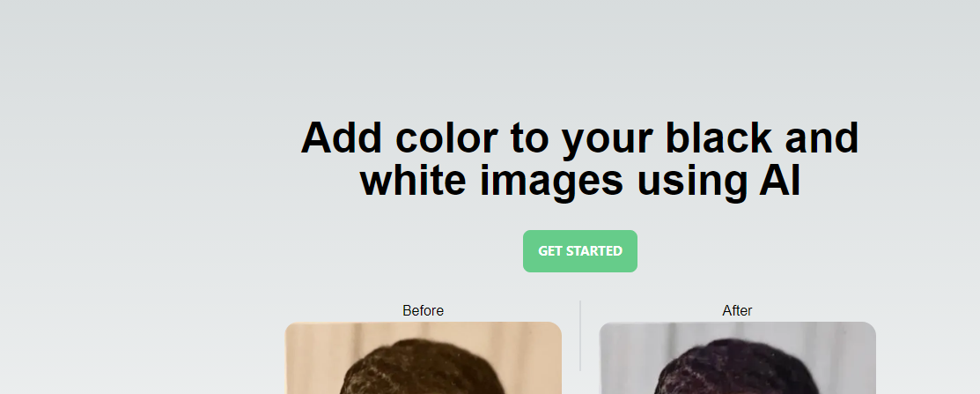Screen dimensions: 980x394
Task: Click the green GET STARTED button
Action: [x=580, y=251]
